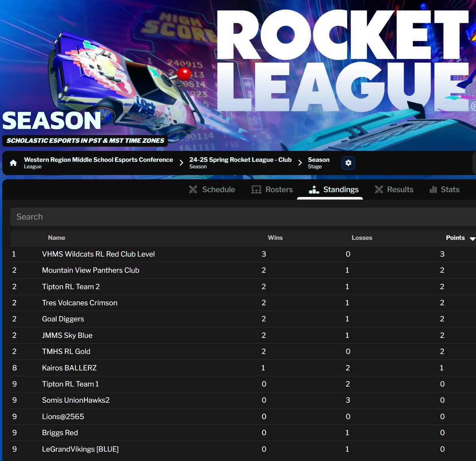The height and width of the screenshot is (461, 476).
Task: Open Tipton RL Team 1 row
Action: 243,384
